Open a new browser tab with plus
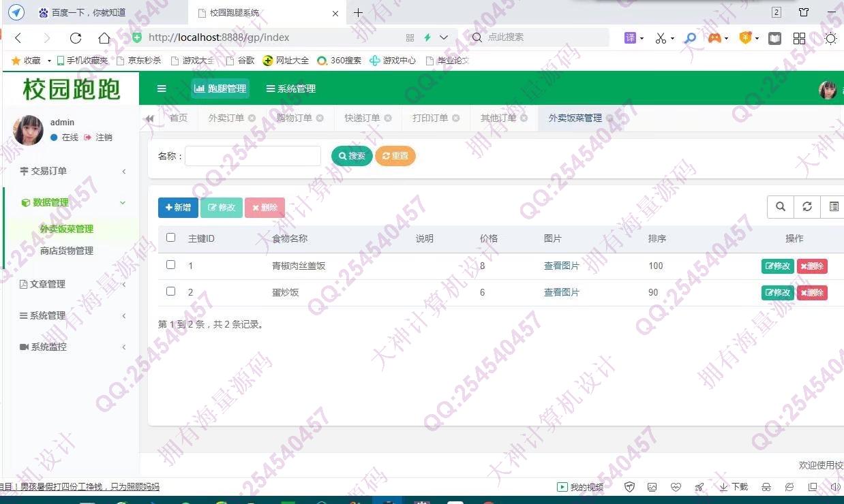This screenshot has height=504, width=844. point(358,12)
